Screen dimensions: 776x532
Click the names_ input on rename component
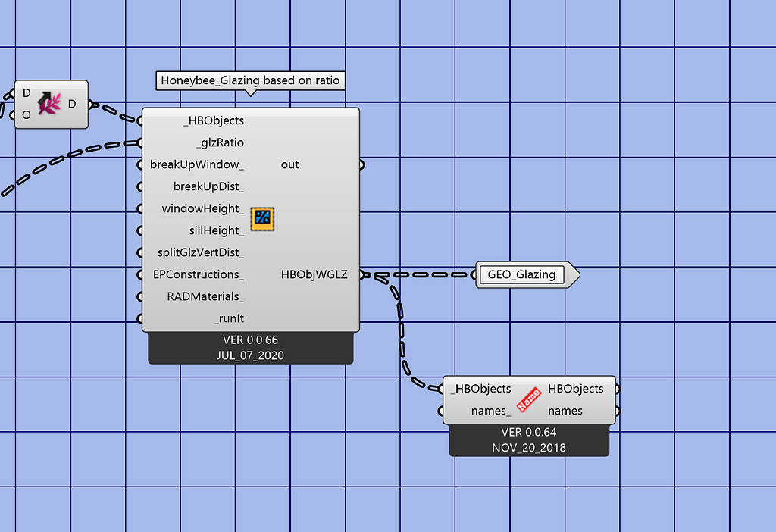coord(473,411)
